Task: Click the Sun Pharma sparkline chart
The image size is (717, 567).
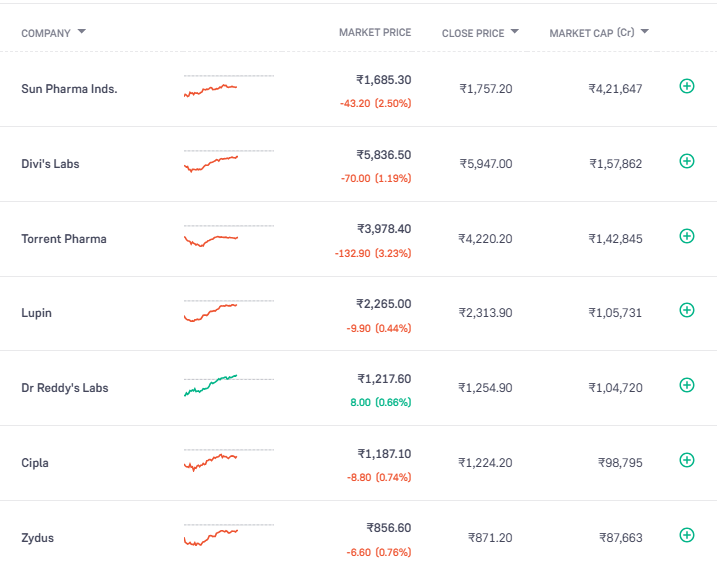Action: (x=212, y=88)
